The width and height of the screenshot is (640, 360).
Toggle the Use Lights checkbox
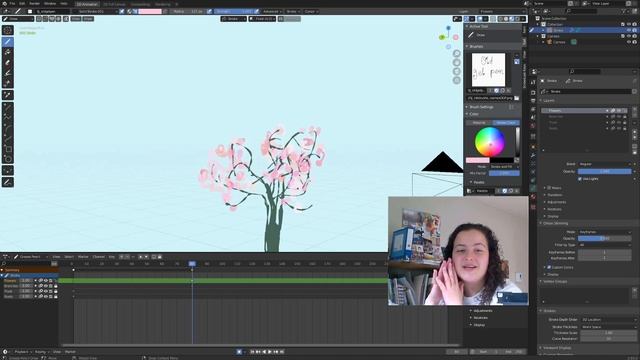tap(580, 179)
